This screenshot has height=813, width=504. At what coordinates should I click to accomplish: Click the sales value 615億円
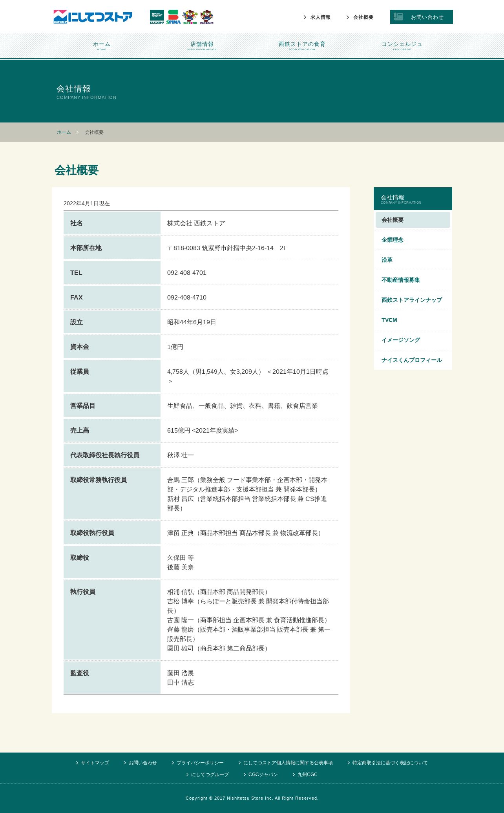click(179, 431)
